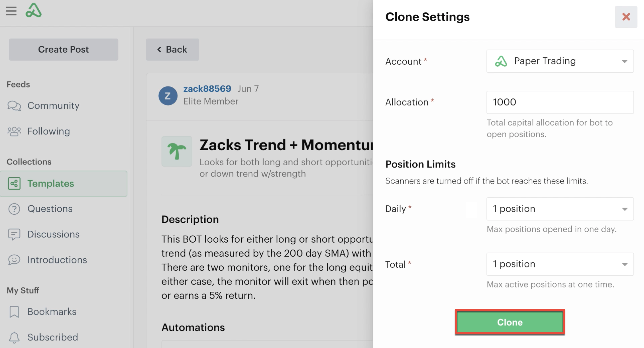Expand the Account Paper Trading dropdown
The height and width of the screenshot is (348, 644).
560,61
